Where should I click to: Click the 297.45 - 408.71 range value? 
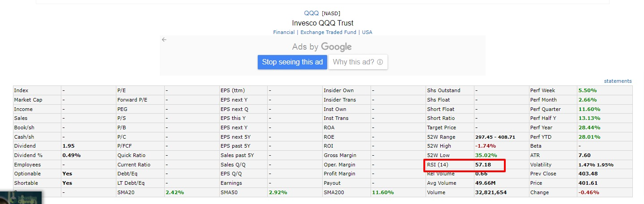[x=495, y=137]
